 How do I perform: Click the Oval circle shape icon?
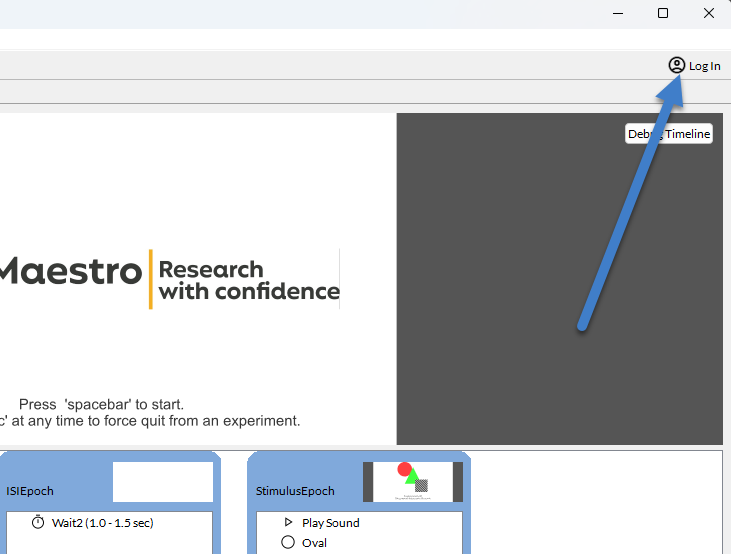pos(288,542)
